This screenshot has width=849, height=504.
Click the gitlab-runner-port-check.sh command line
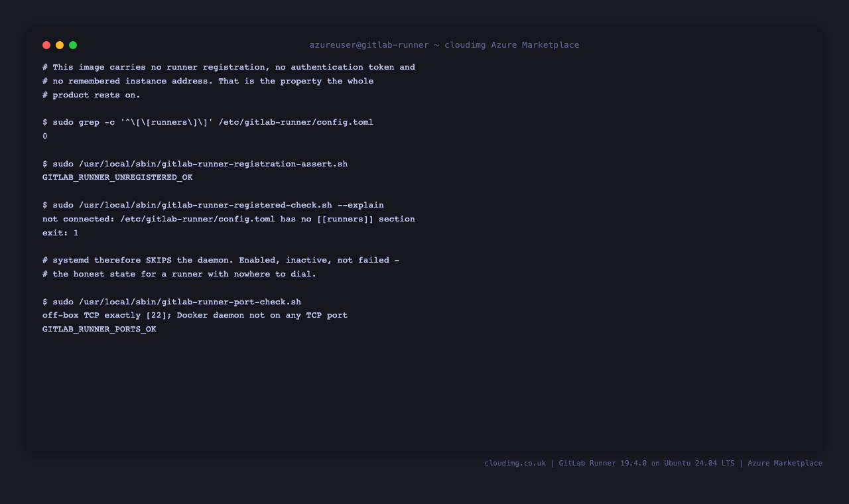172,302
